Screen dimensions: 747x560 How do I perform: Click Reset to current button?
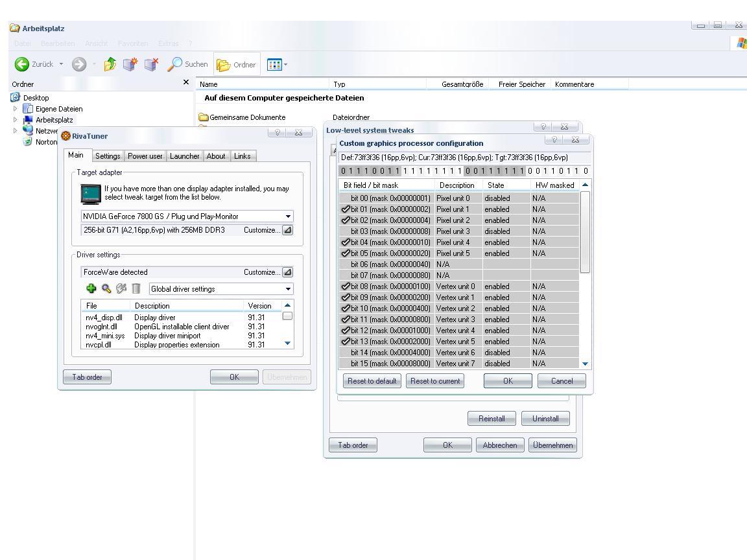[x=435, y=381]
